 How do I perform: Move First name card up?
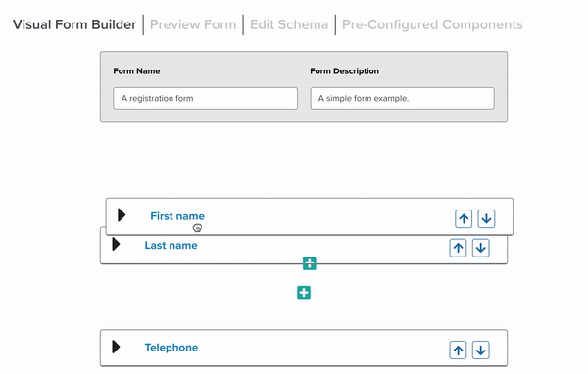pos(464,219)
